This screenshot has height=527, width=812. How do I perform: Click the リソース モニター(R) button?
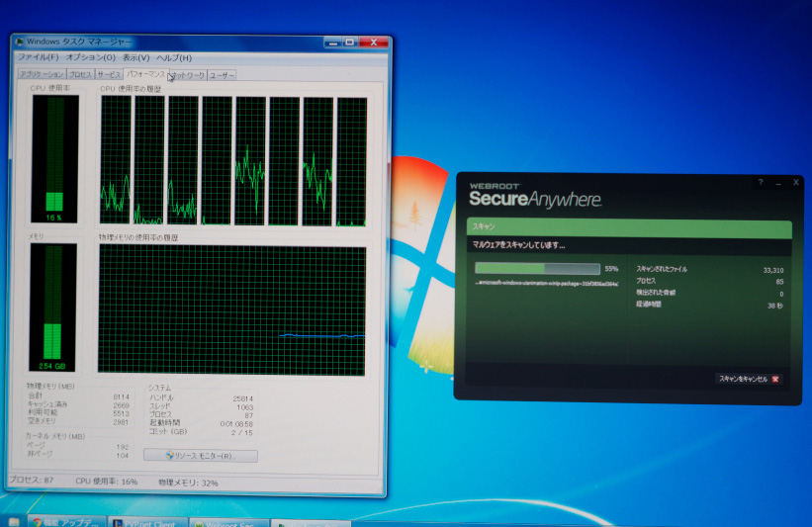click(201, 456)
